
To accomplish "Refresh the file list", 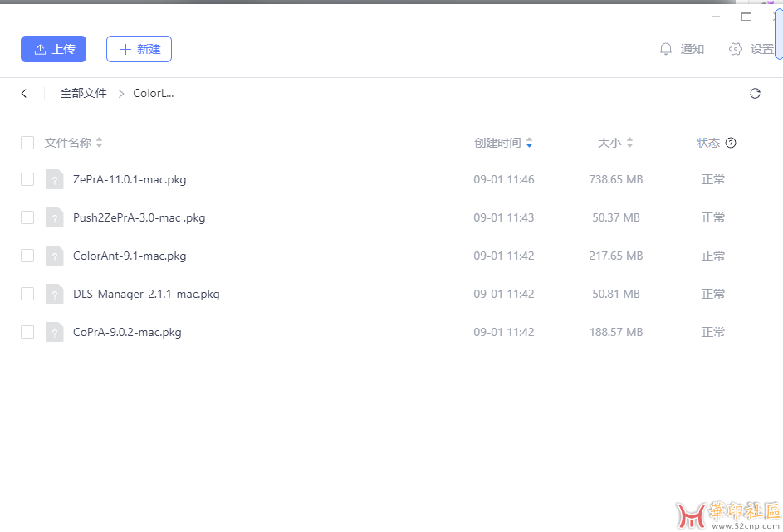I will click(755, 93).
